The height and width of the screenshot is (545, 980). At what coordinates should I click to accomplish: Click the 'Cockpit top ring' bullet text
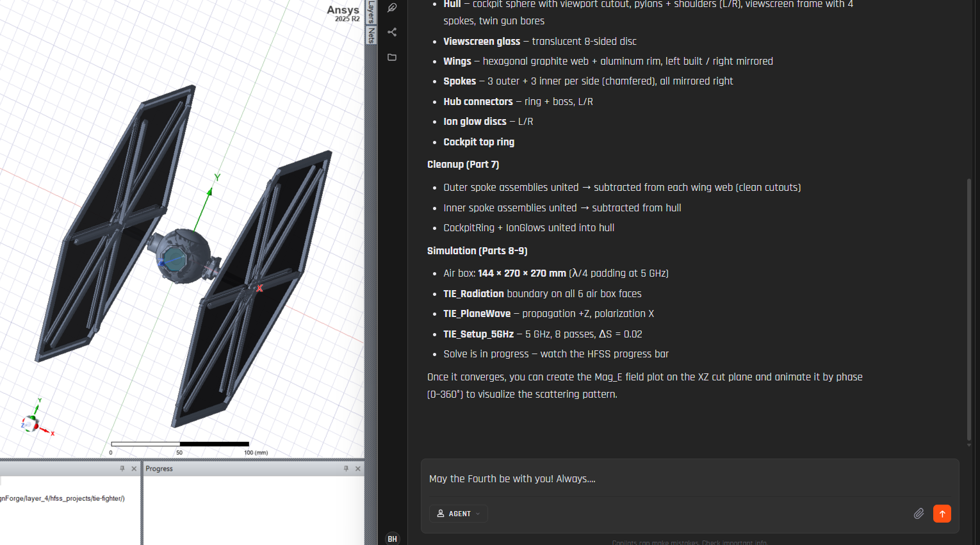[x=478, y=142]
